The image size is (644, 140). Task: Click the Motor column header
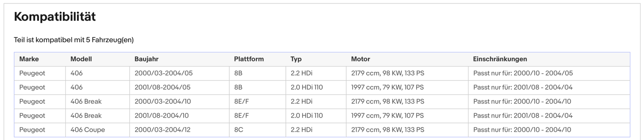coord(360,59)
